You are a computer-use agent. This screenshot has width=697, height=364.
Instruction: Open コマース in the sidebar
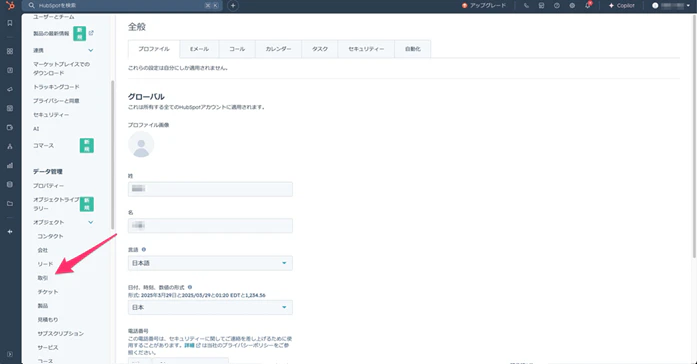44,146
